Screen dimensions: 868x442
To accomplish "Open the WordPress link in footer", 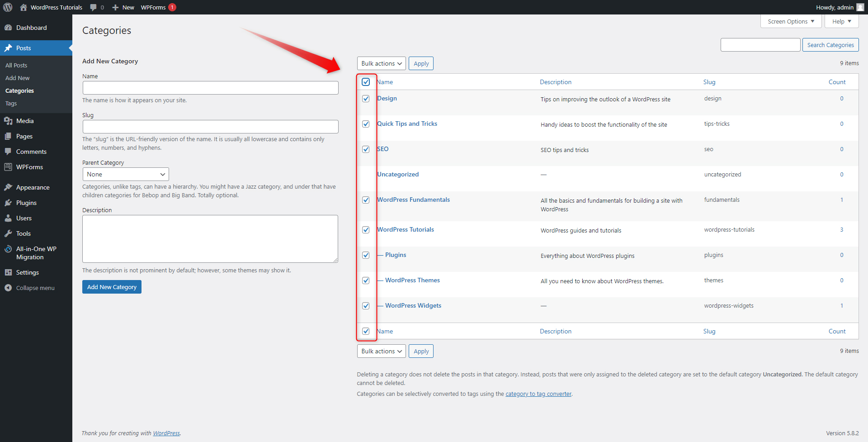I will (x=166, y=433).
